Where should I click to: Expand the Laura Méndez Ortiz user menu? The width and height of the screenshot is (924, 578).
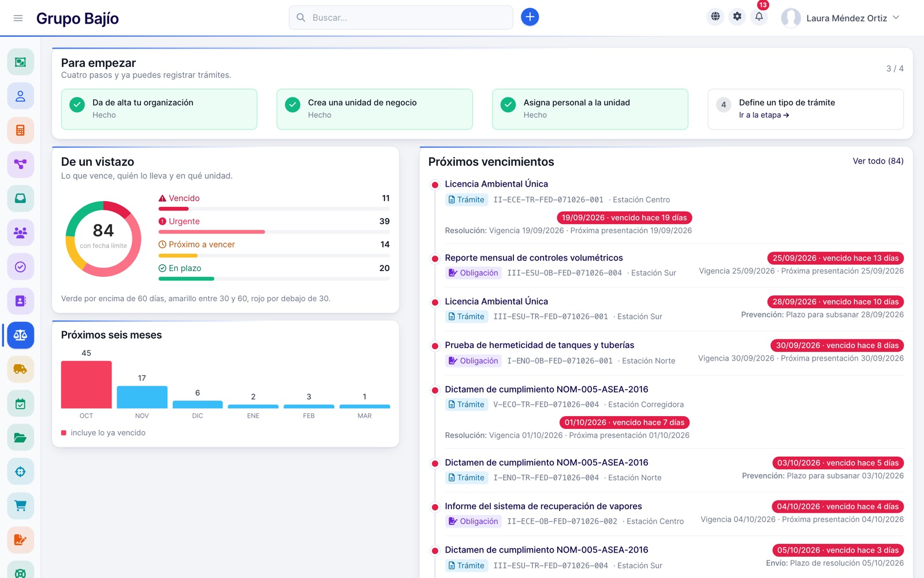tap(841, 18)
